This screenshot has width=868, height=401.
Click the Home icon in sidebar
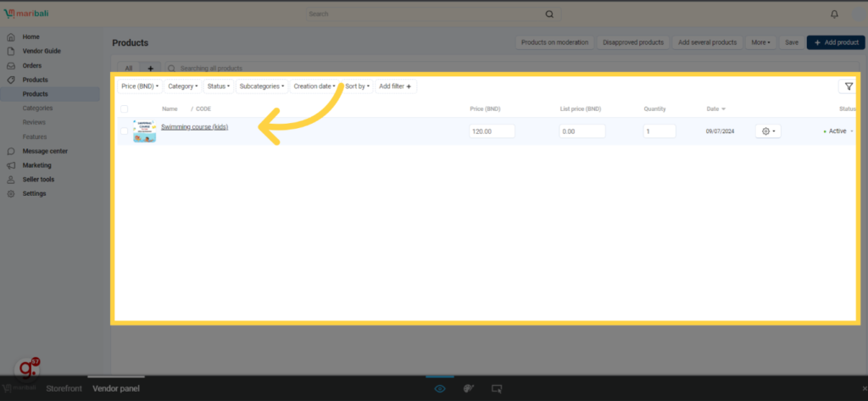pyautogui.click(x=11, y=37)
